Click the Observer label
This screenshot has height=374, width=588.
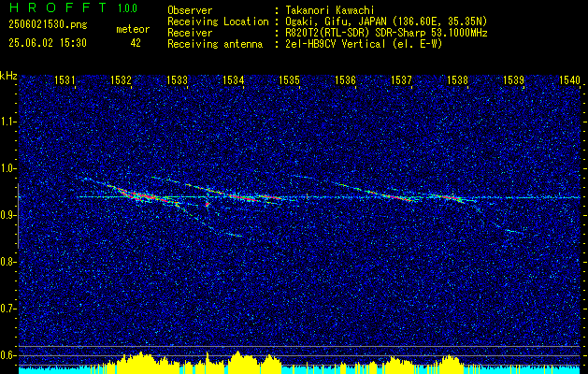tap(190, 10)
